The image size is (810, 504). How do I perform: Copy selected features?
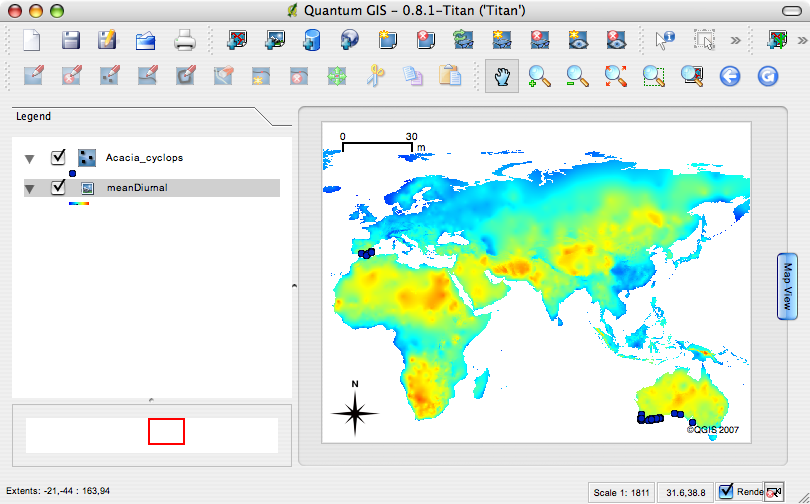[413, 76]
